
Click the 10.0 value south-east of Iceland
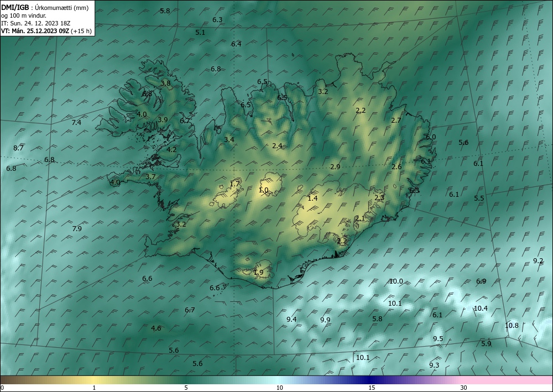396,281
